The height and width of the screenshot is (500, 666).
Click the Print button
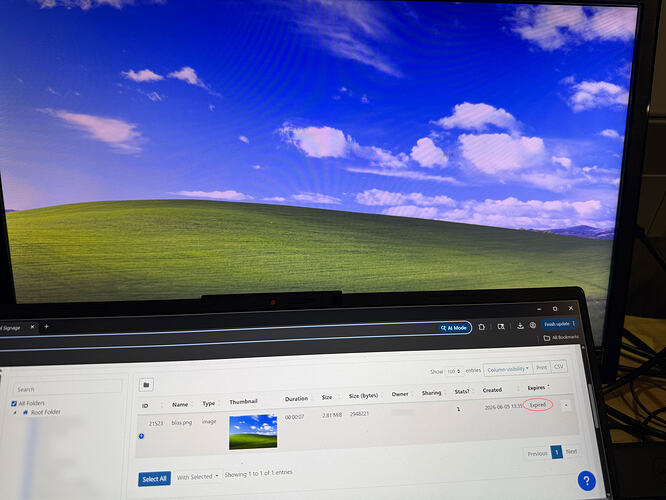(541, 367)
